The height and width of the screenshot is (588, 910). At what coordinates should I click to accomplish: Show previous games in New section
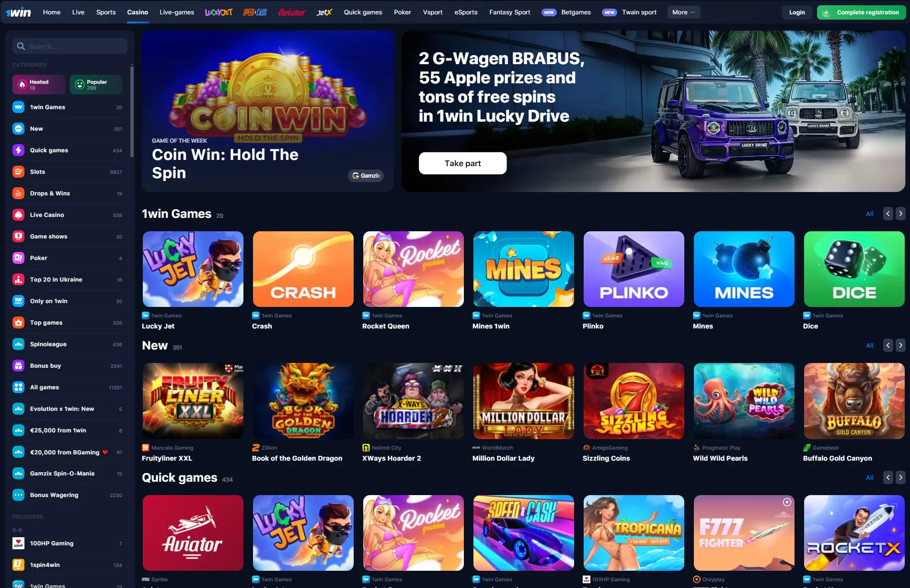(888, 346)
